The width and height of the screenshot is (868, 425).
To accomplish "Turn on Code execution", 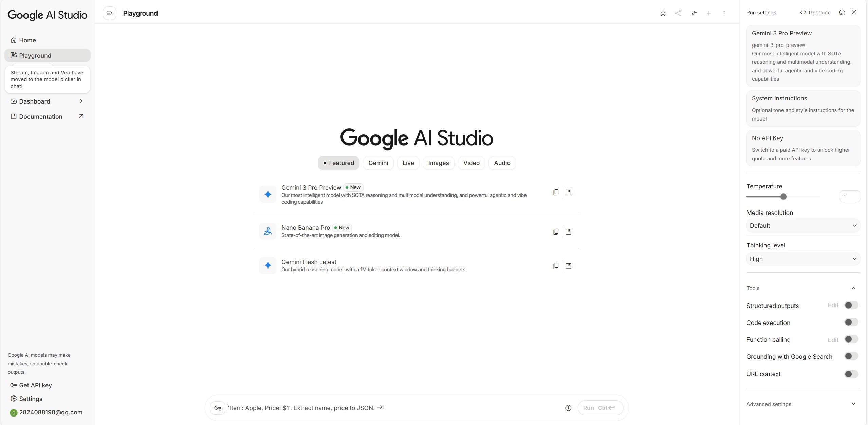I will pyautogui.click(x=851, y=322).
